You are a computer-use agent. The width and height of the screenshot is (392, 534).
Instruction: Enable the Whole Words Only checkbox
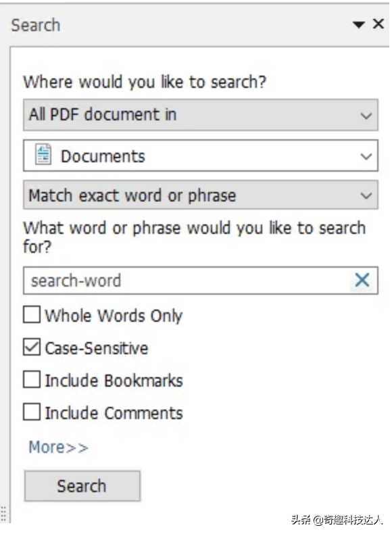point(32,314)
